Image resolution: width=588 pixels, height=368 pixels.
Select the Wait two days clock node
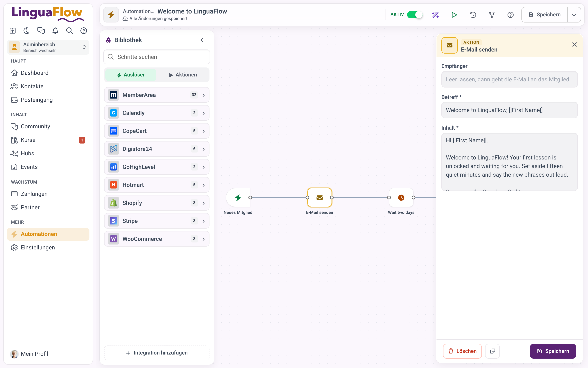pos(401,197)
